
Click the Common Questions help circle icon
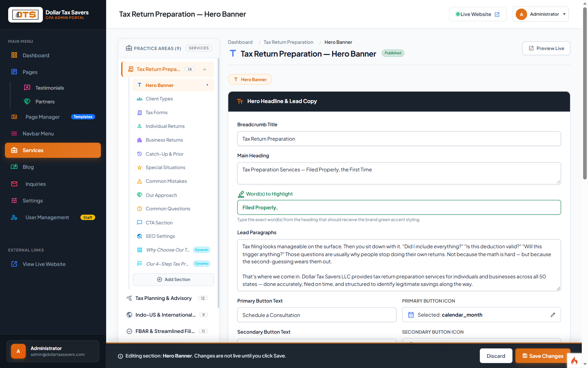tap(139, 209)
